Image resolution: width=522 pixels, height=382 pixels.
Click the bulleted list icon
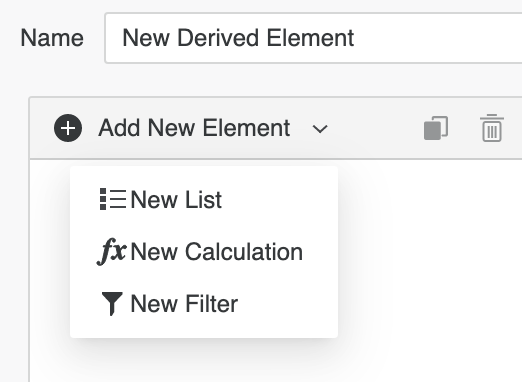pyautogui.click(x=113, y=199)
